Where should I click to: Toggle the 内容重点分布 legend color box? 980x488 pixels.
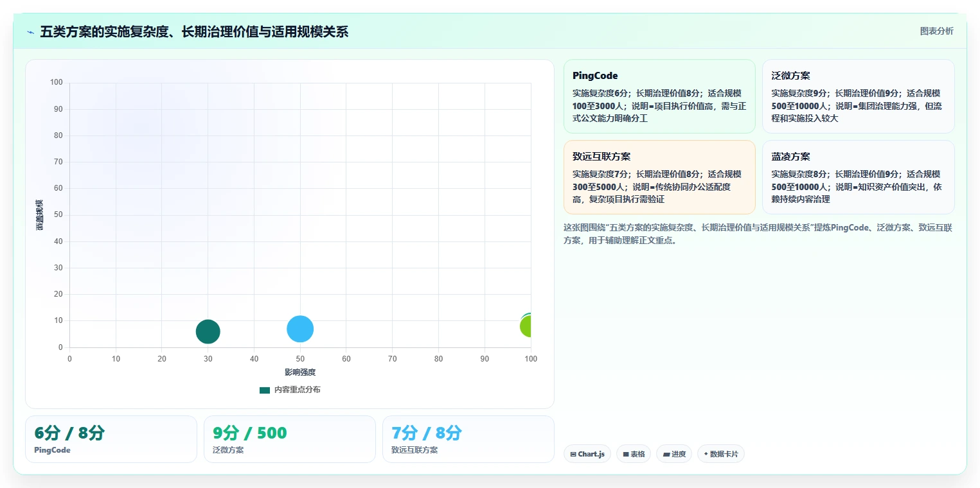pyautogui.click(x=265, y=390)
